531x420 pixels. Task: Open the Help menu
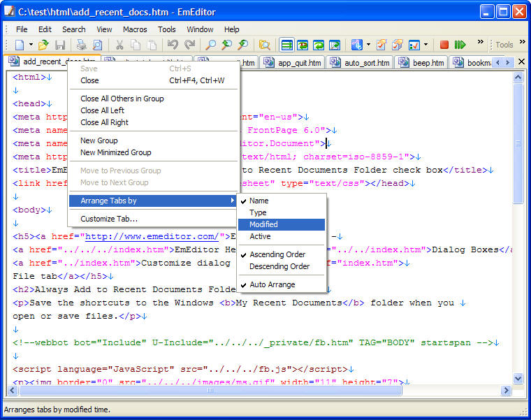(232, 29)
